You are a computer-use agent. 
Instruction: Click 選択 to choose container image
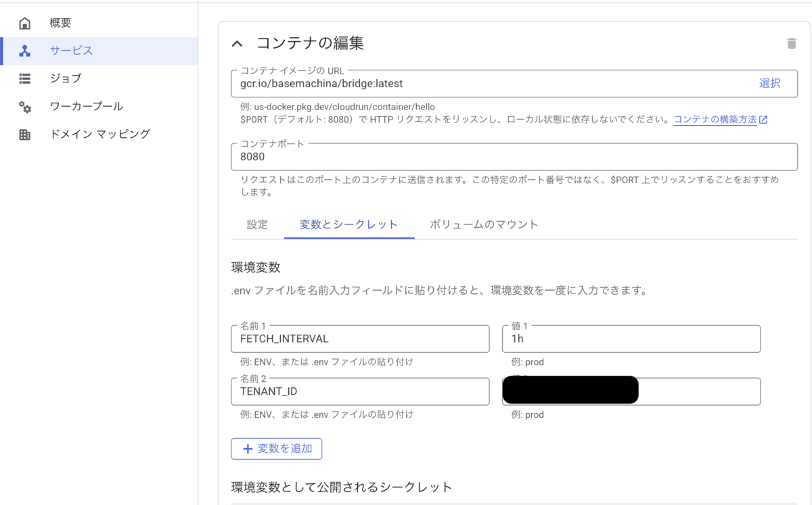pyautogui.click(x=769, y=83)
